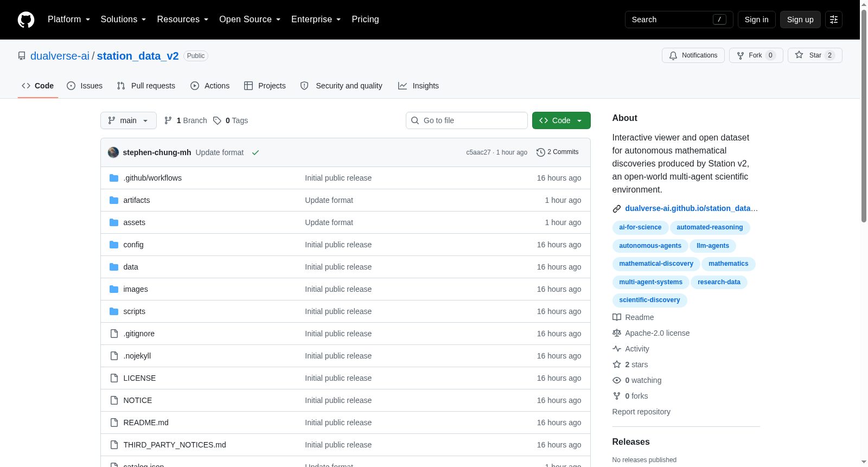
Task: Open the Projects tab
Action: click(265, 86)
